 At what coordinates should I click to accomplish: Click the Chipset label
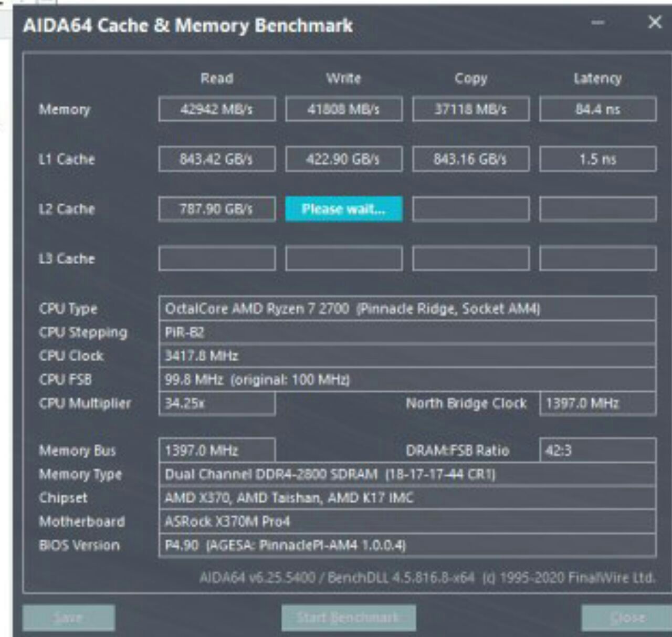tap(63, 498)
